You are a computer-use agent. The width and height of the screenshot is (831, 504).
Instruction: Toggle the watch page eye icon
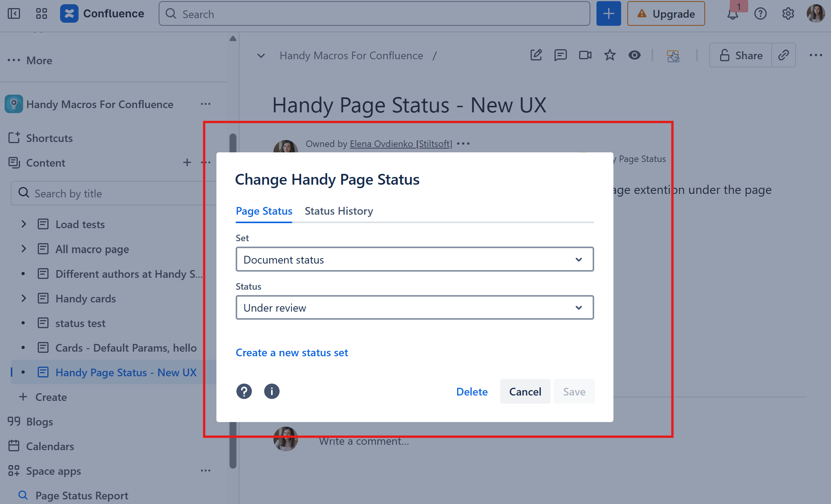click(634, 55)
